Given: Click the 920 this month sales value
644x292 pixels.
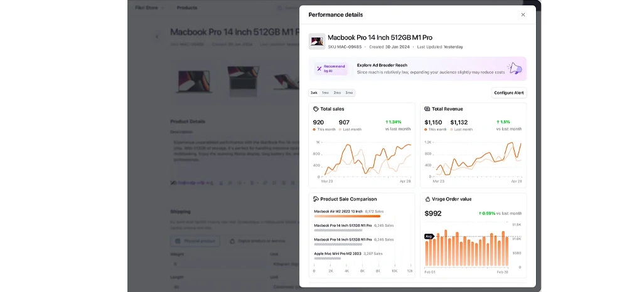Looking at the screenshot, I should tap(318, 122).
